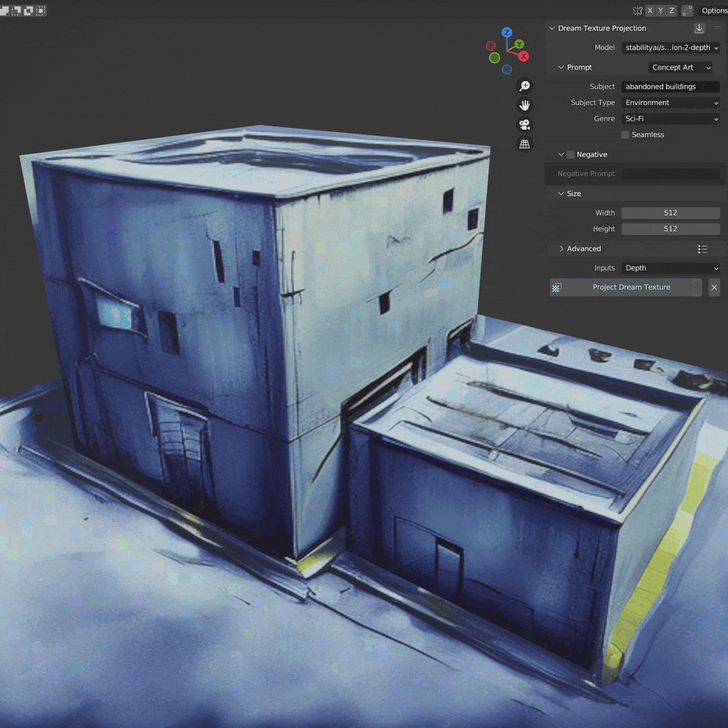
Task: Toggle the camera view icon
Action: 525,125
